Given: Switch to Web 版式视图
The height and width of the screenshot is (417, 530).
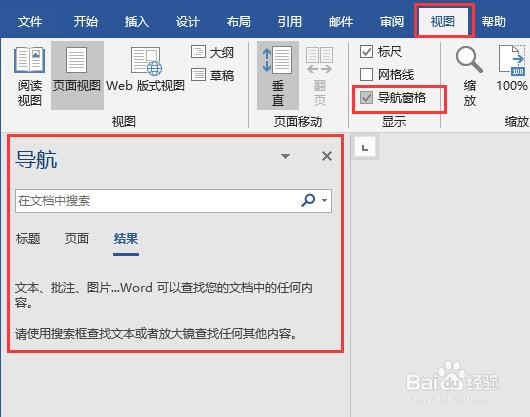Looking at the screenshot, I should tap(146, 70).
